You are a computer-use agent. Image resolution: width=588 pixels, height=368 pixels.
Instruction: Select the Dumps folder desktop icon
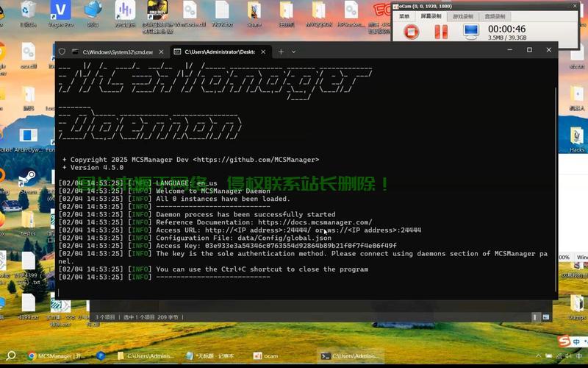[x=577, y=307]
